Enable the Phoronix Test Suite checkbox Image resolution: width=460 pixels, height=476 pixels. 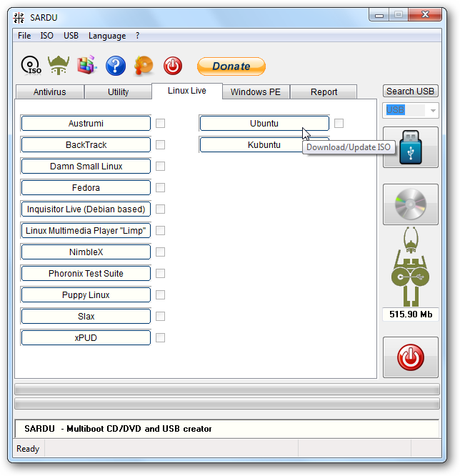click(x=160, y=274)
